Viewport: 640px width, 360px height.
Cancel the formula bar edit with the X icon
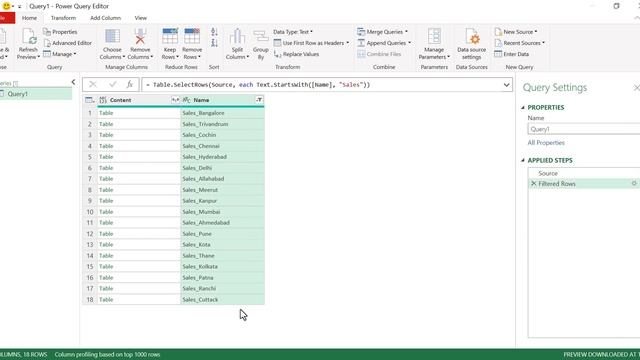pos(93,84)
